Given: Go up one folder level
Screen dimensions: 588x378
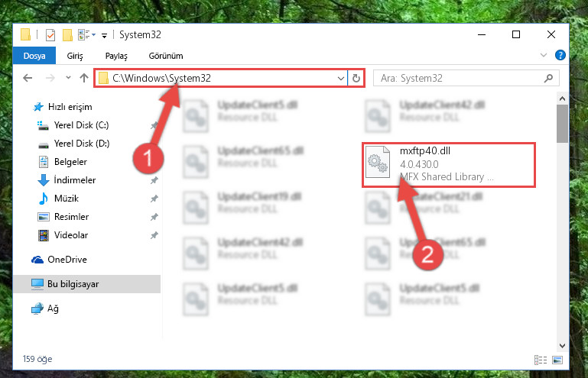Looking at the screenshot, I should 84,78.
